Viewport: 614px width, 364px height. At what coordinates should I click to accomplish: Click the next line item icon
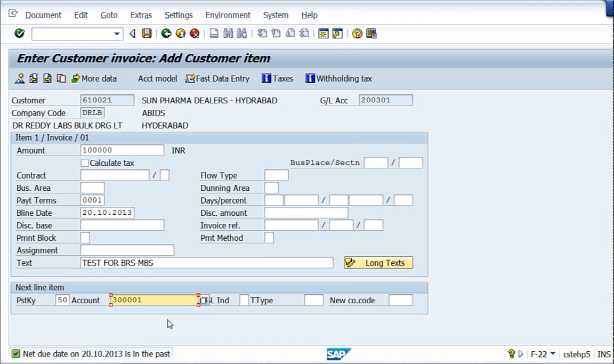point(47,79)
